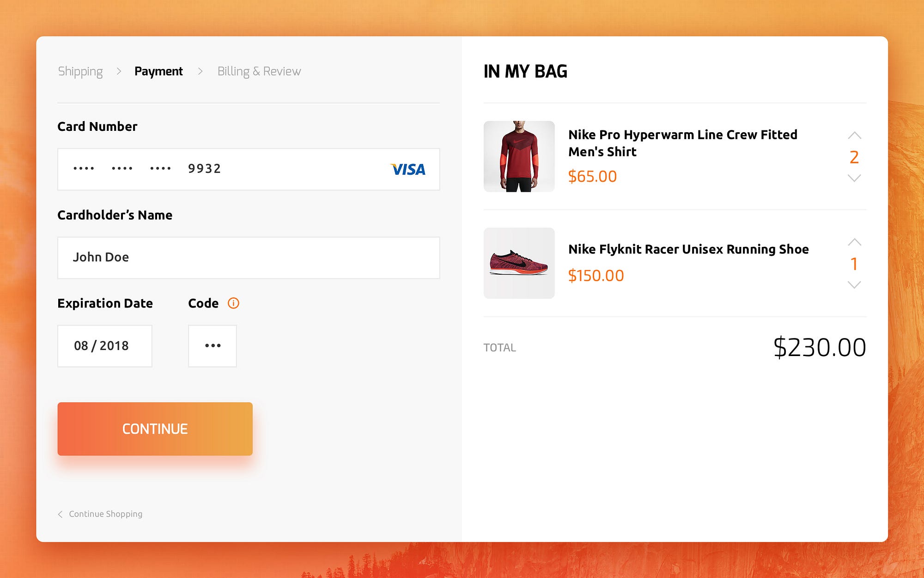
Task: Select the Payment step
Action: (158, 71)
